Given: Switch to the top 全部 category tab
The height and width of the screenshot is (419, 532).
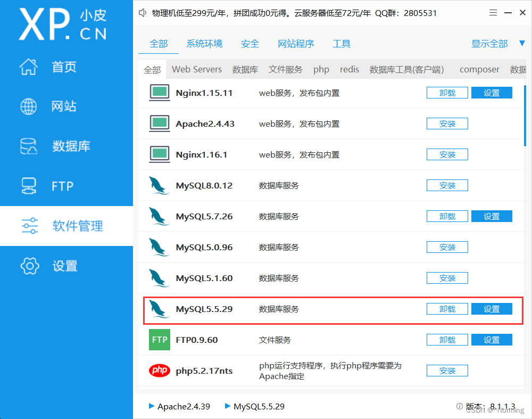Looking at the screenshot, I should point(159,44).
